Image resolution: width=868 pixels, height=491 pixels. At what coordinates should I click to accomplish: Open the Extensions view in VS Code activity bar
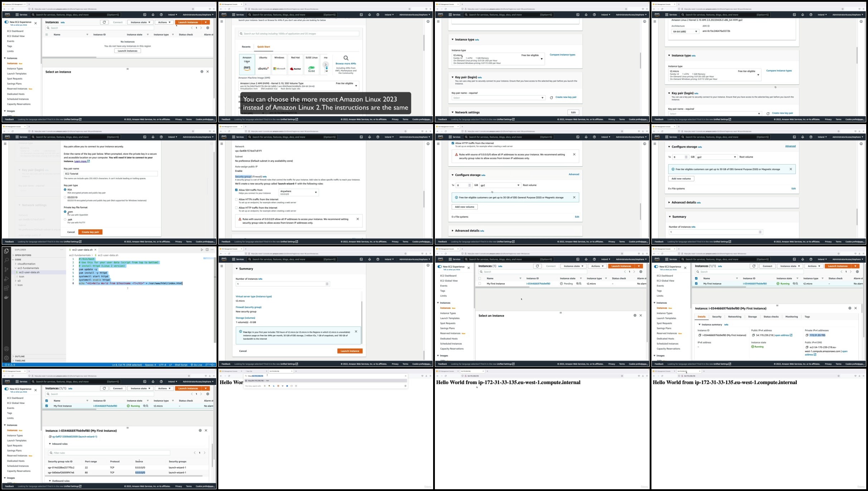pyautogui.click(x=6, y=288)
